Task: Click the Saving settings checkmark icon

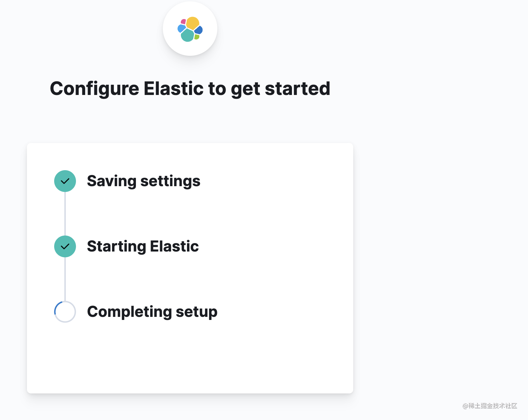Action: point(65,181)
